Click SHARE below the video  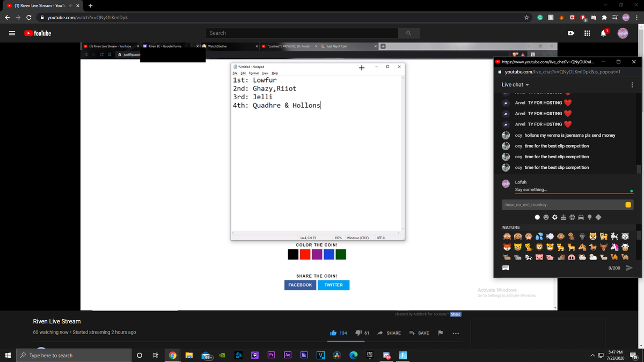tap(389, 333)
